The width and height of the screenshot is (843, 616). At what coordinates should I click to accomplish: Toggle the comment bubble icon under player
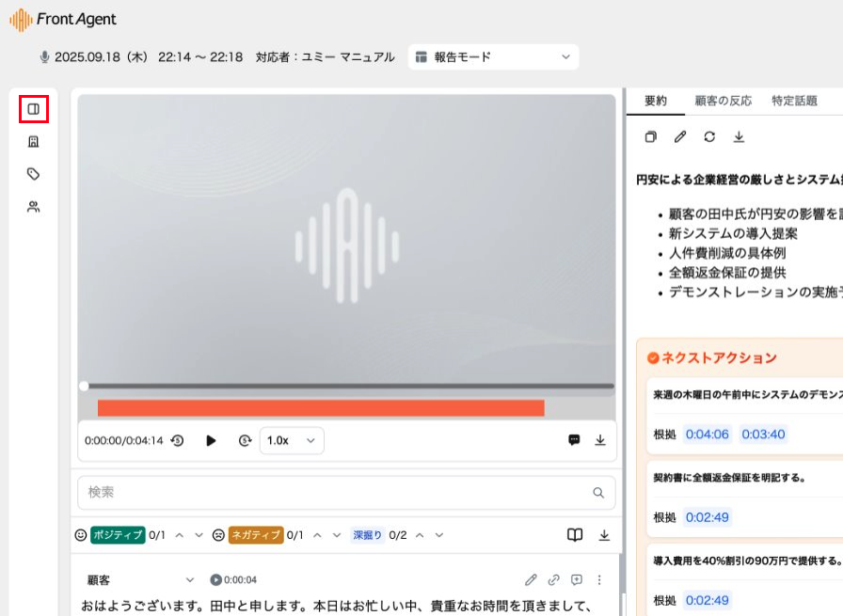tap(574, 440)
